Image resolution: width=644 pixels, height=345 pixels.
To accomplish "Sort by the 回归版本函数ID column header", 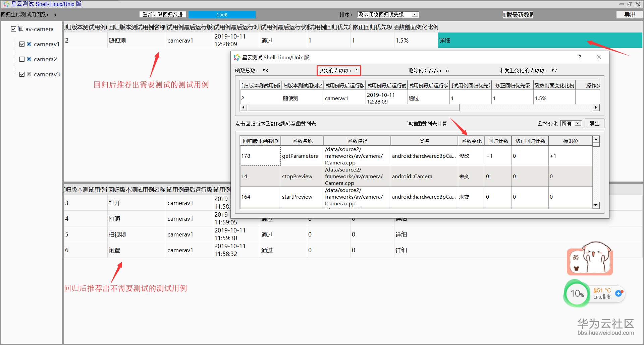I will 260,141.
